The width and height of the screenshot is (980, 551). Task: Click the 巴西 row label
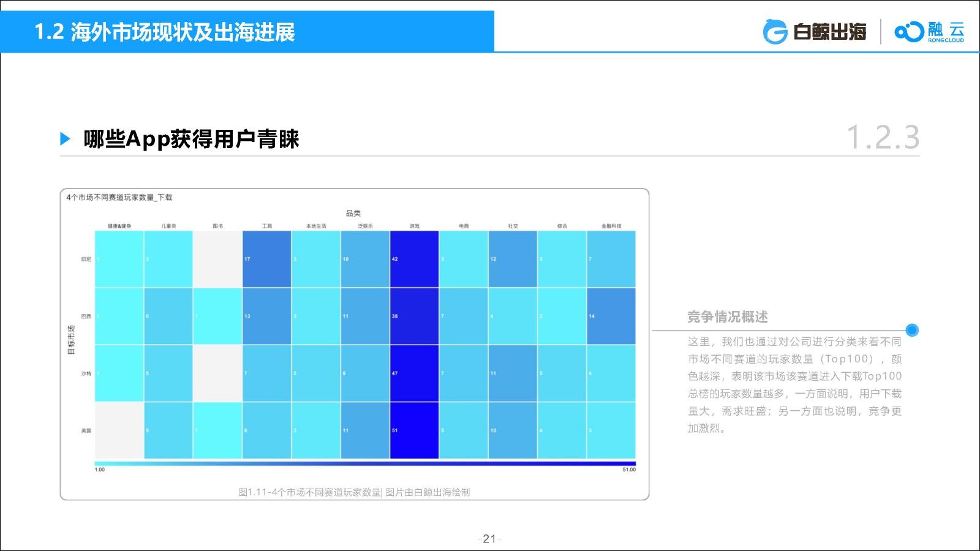coord(86,316)
